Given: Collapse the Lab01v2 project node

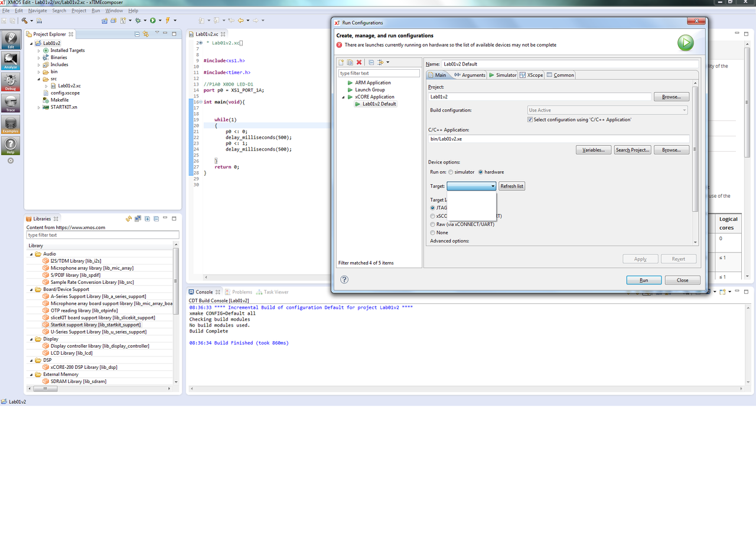Looking at the screenshot, I should 31,44.
